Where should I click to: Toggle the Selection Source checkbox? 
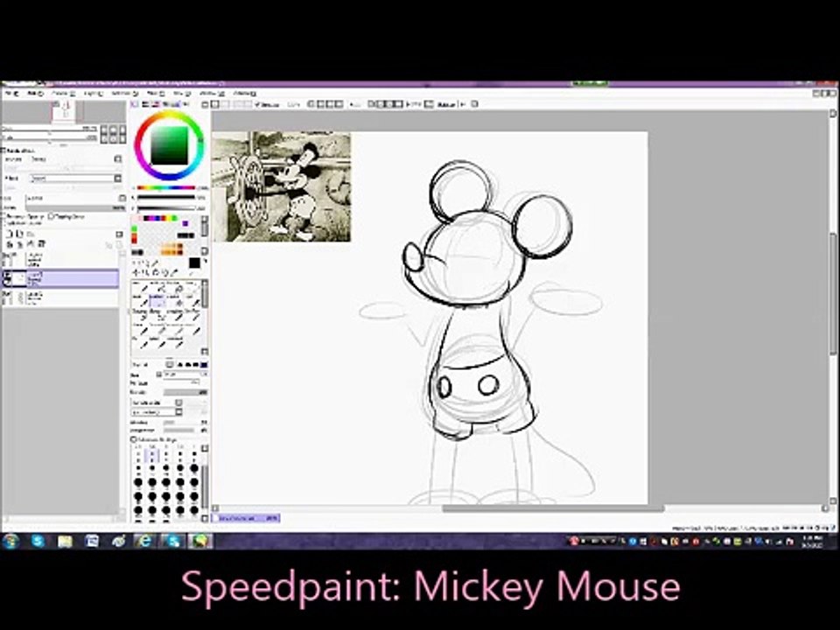(4, 223)
